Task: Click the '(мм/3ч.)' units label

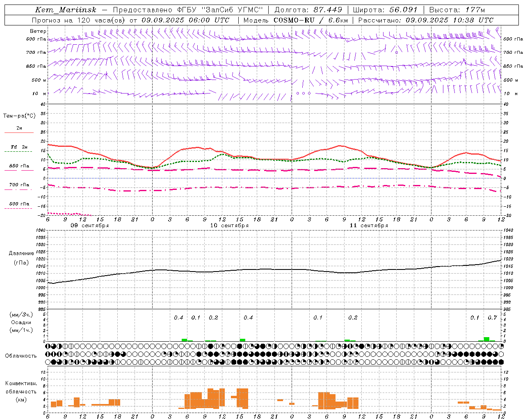Action: pos(21,315)
